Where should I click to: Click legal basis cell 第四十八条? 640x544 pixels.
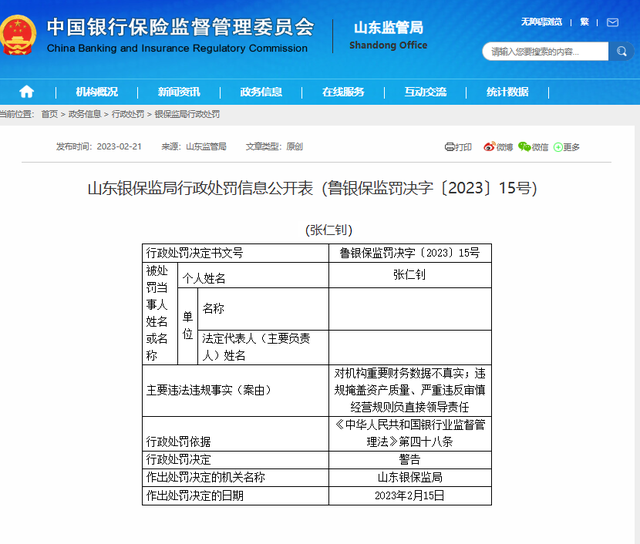click(x=410, y=434)
